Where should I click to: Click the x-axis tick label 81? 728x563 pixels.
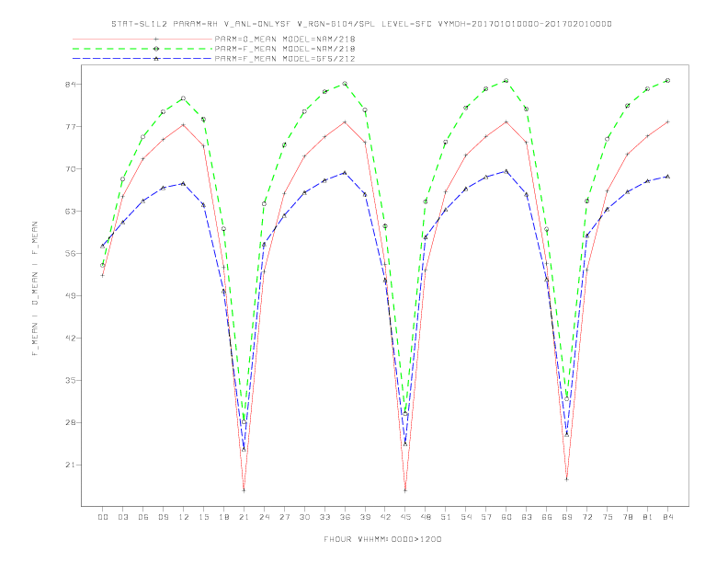pyautogui.click(x=648, y=517)
